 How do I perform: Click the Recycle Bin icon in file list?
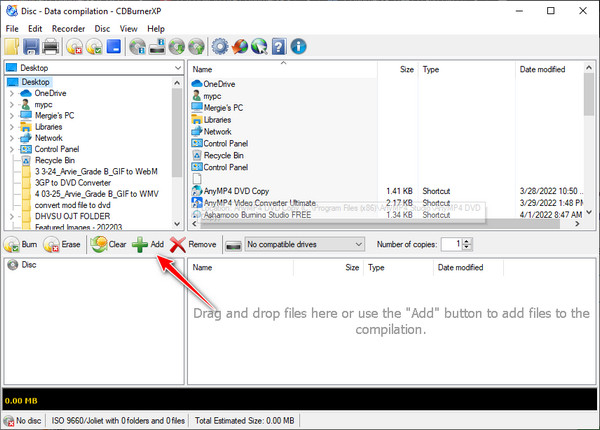pos(197,155)
